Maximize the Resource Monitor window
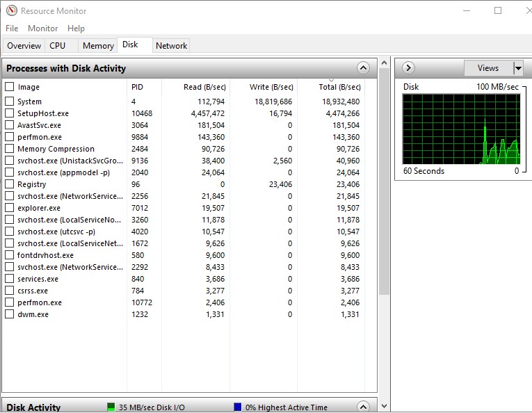The height and width of the screenshot is (413, 532). [498, 10]
